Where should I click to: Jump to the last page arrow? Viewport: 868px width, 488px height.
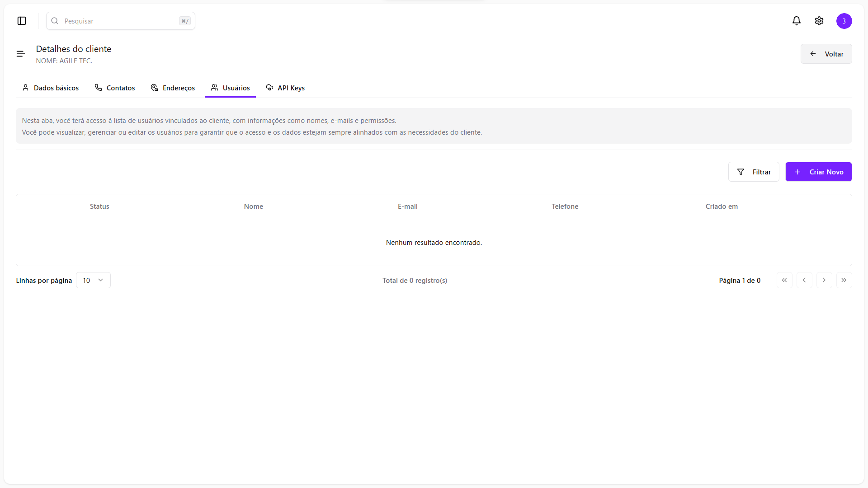point(844,280)
